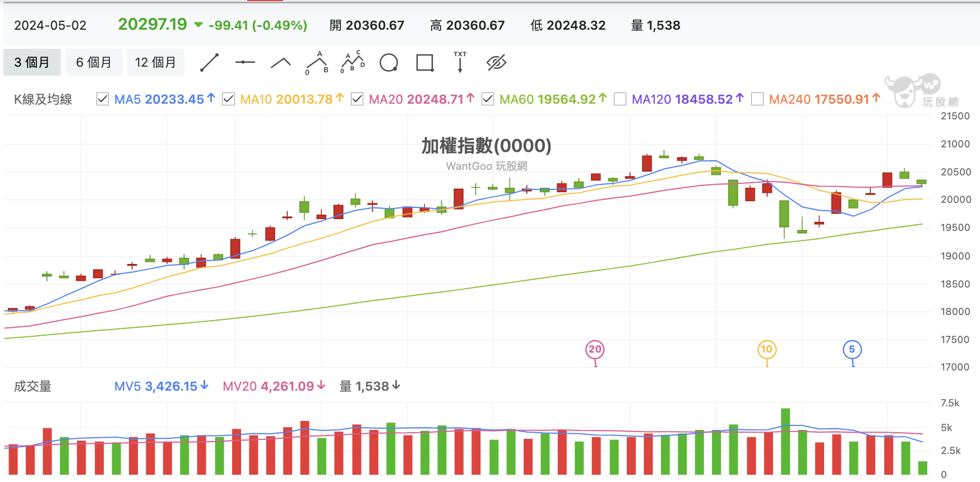
Task: Click the MA10 20013.78 value label
Action: (x=292, y=99)
